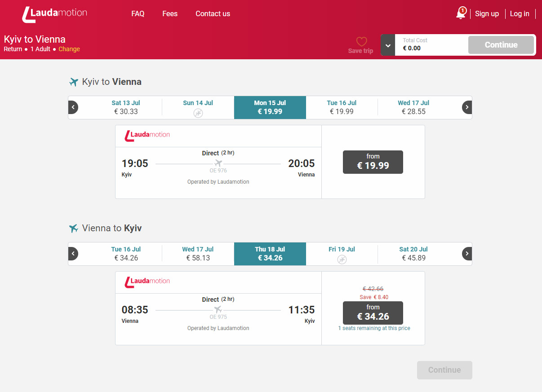Click the struck-through price € 42.66
This screenshot has height=392, width=542.
373,289
